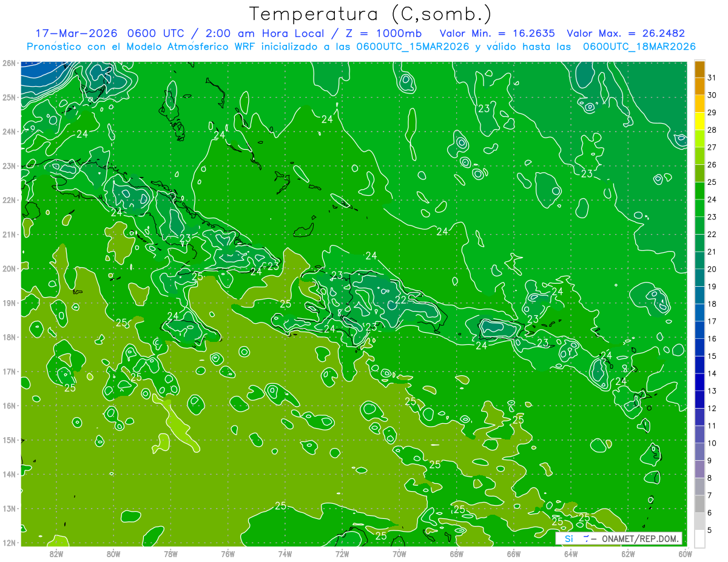Click the dark blue color bar segment between 12 and 13

coord(699,400)
